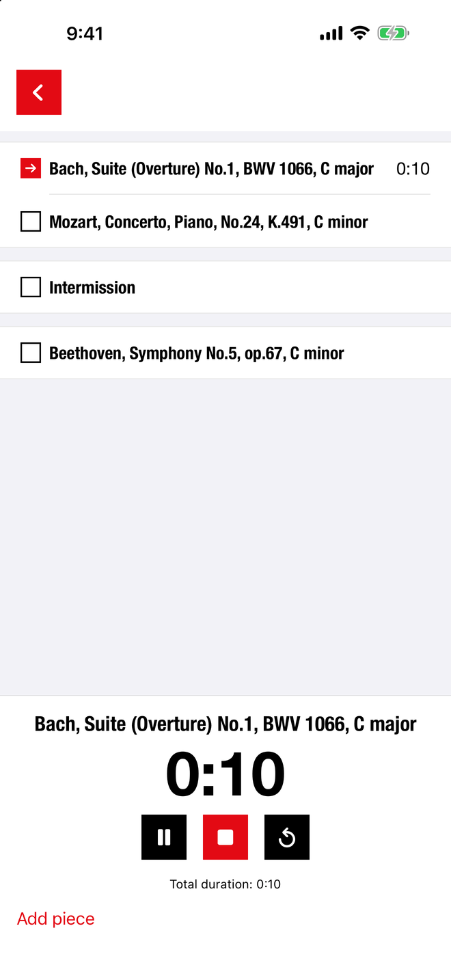The image size is (451, 980).
Task: Tap the red back arrow button
Action: (39, 92)
